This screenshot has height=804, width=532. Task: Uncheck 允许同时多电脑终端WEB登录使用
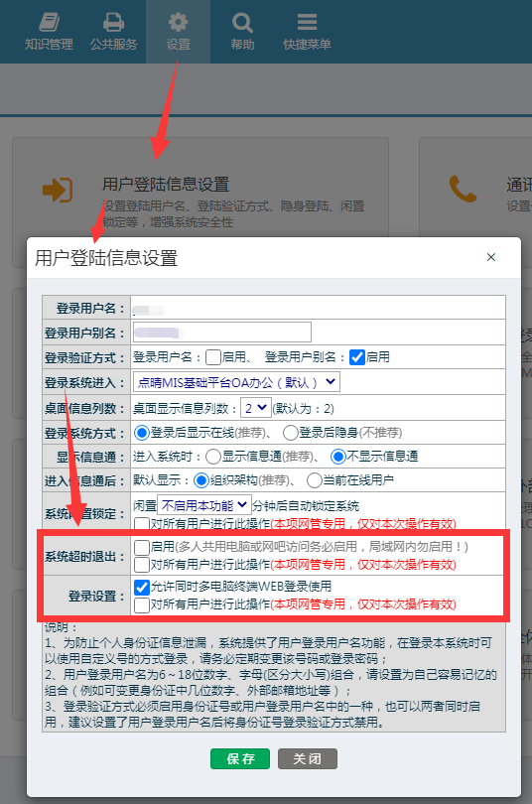pos(142,587)
